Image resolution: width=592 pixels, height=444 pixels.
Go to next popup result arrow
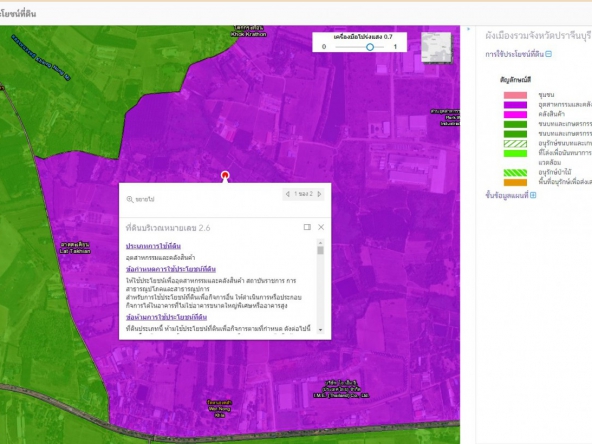click(319, 194)
